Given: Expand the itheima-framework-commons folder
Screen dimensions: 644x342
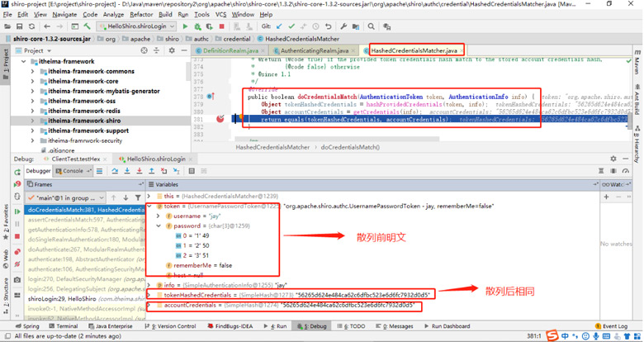Looking at the screenshot, I should [32, 71].
